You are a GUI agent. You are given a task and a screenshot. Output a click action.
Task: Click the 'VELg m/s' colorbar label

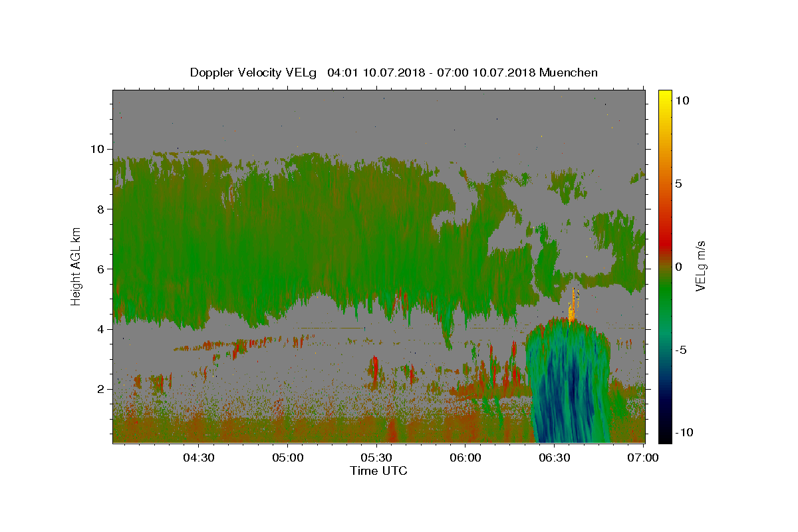click(700, 266)
